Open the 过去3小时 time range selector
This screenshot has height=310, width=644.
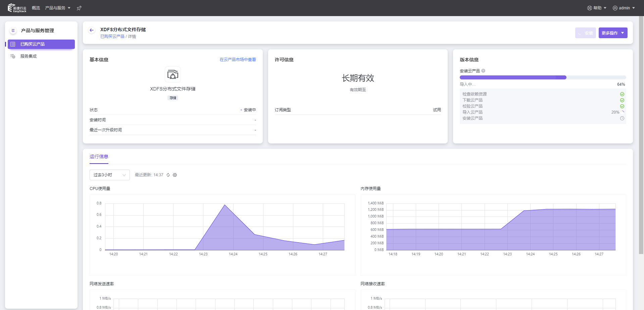[x=109, y=175]
